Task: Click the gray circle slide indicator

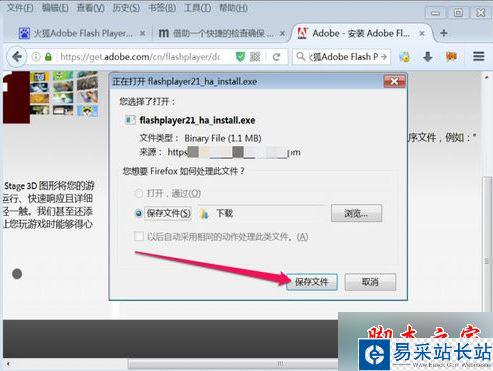Action: [17, 274]
